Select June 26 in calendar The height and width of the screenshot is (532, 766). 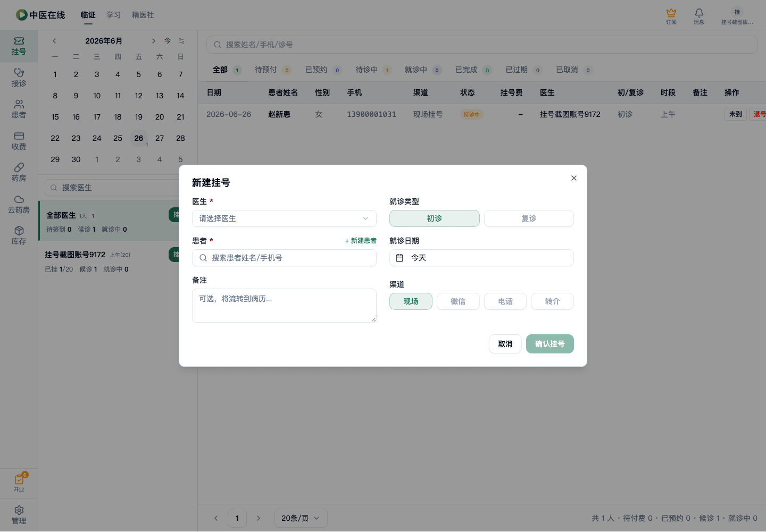click(x=139, y=138)
